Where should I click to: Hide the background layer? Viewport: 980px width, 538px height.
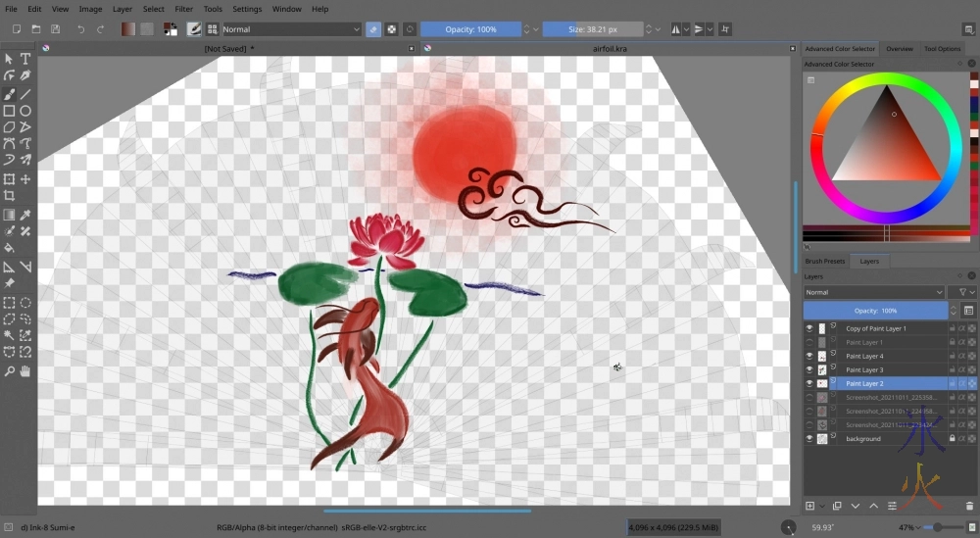point(809,438)
